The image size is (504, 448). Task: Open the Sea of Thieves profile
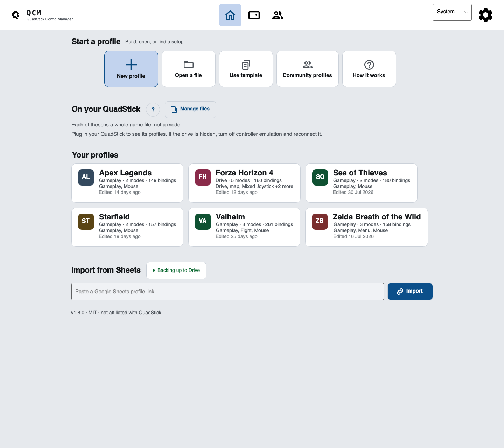point(362,183)
